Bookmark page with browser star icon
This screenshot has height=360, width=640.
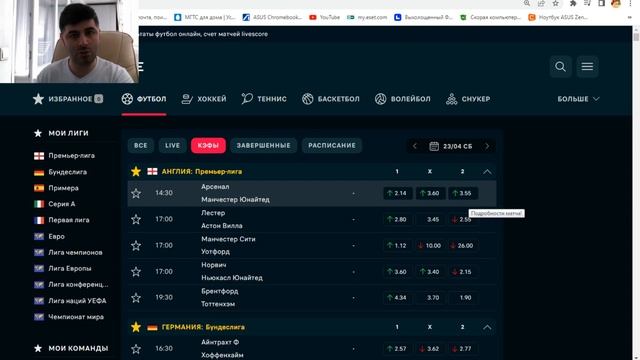coord(556,3)
